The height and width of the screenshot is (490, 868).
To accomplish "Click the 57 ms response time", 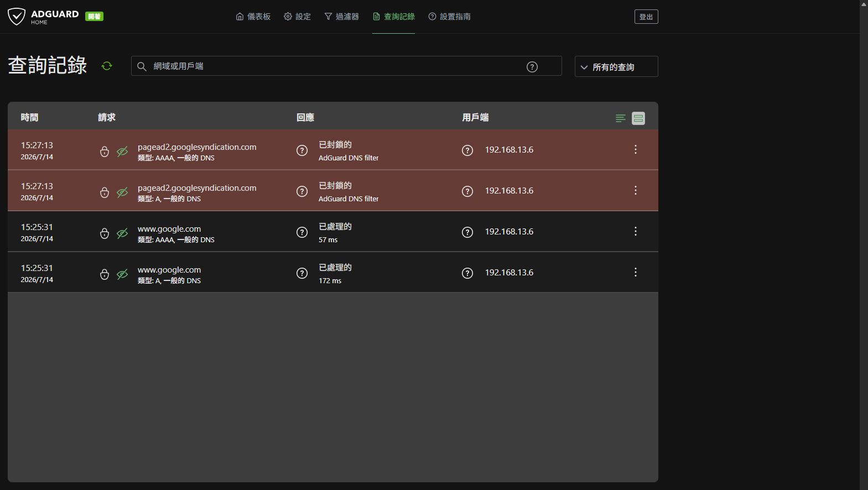I will (328, 240).
